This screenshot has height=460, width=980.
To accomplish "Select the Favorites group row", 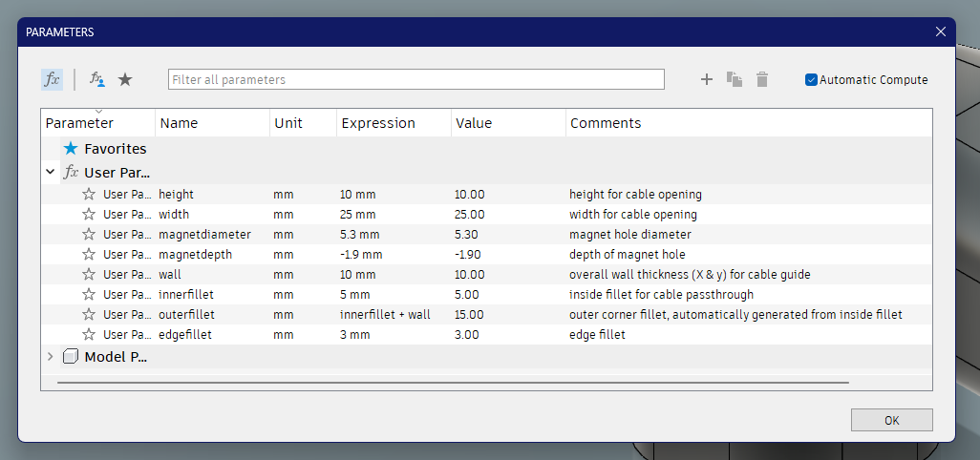I will pyautogui.click(x=487, y=149).
